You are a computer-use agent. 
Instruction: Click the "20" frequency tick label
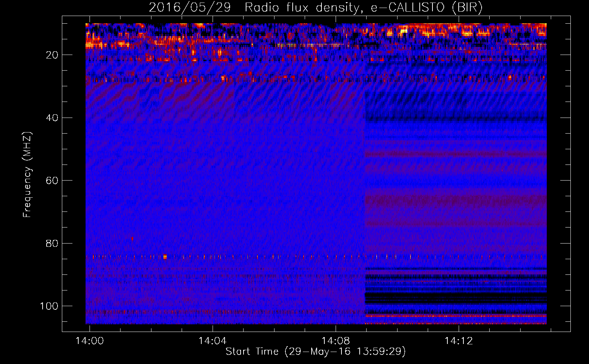(x=52, y=55)
